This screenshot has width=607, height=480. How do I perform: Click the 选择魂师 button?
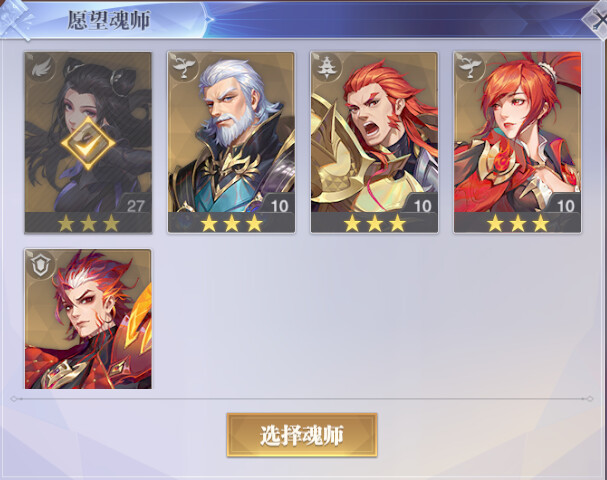click(302, 435)
